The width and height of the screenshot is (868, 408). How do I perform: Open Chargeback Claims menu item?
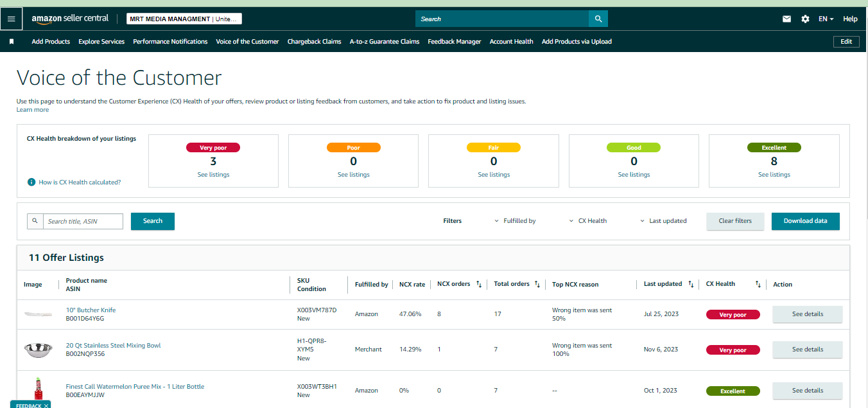(314, 42)
